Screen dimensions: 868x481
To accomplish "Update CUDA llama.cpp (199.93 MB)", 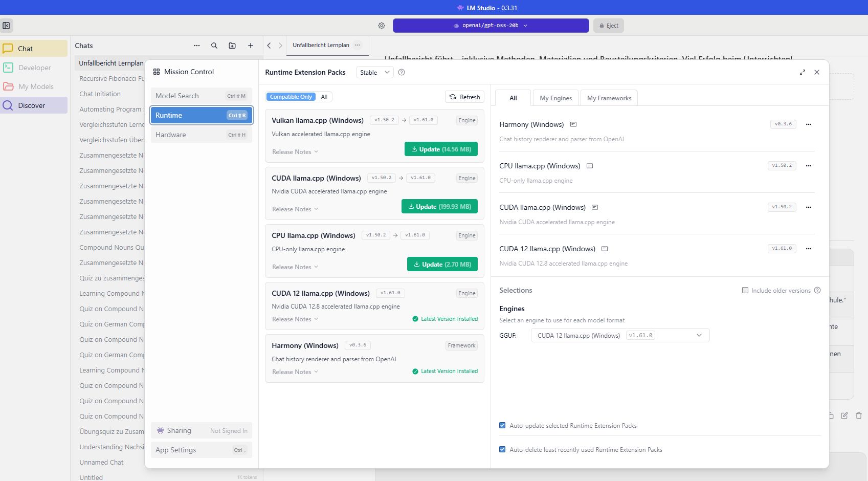I will click(439, 207).
